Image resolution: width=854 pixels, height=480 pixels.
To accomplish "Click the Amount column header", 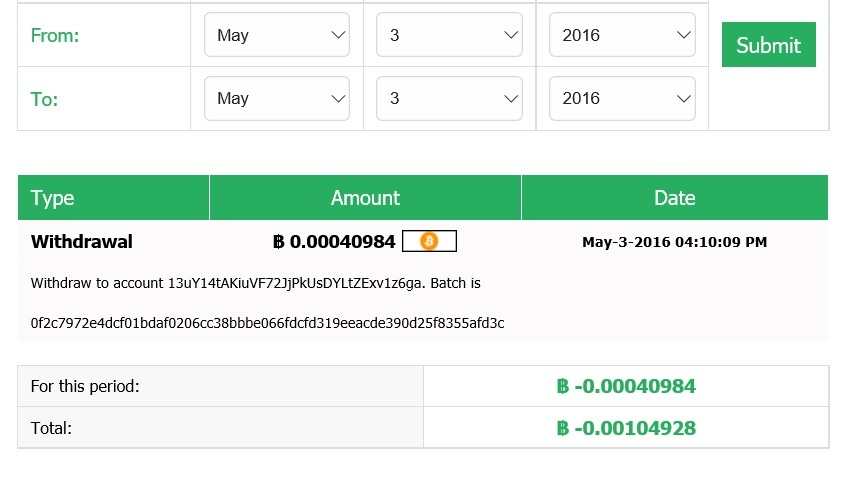I will point(365,198).
